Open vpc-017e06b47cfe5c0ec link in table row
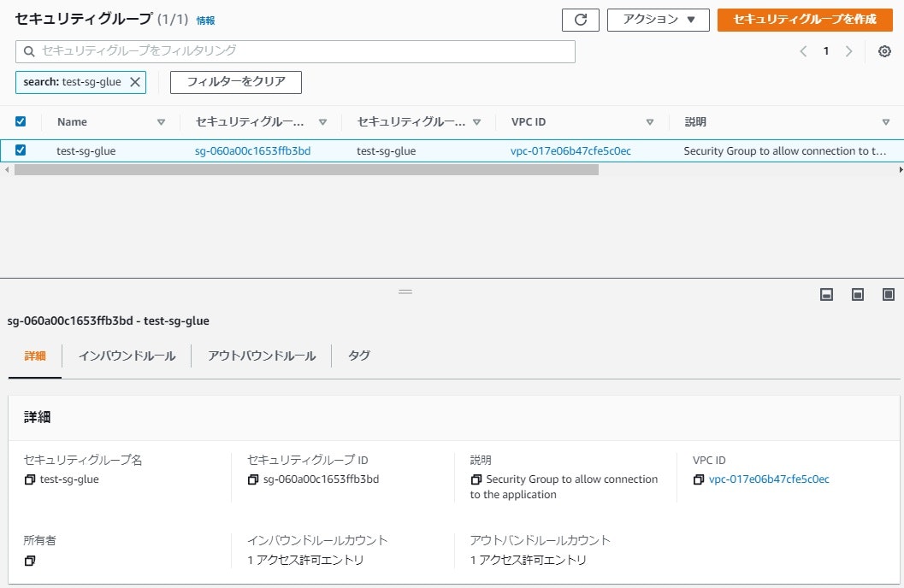This screenshot has height=588, width=904. (570, 151)
